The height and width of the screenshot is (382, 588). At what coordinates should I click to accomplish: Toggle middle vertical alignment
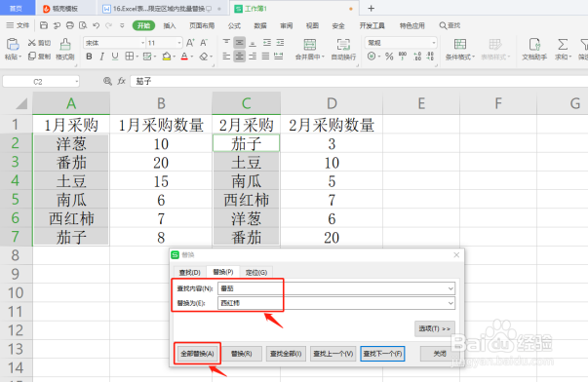point(239,42)
